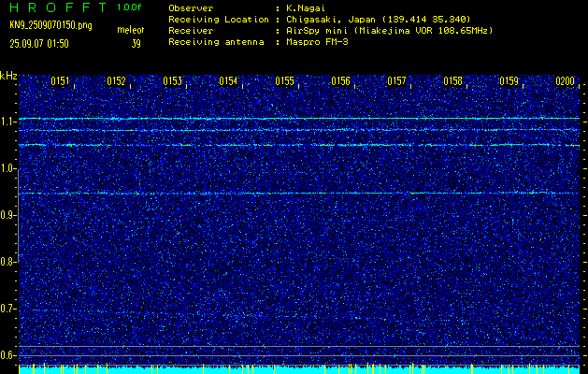The image size is (588, 374).
Task: Select observer name K.Nagai
Action: (x=306, y=7)
